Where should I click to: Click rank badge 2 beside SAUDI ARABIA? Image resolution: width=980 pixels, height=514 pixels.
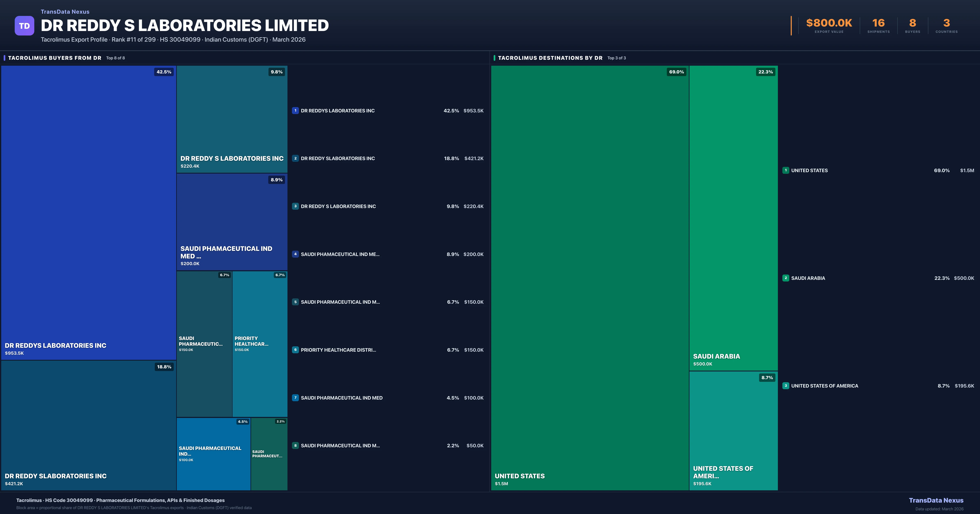[x=786, y=278]
